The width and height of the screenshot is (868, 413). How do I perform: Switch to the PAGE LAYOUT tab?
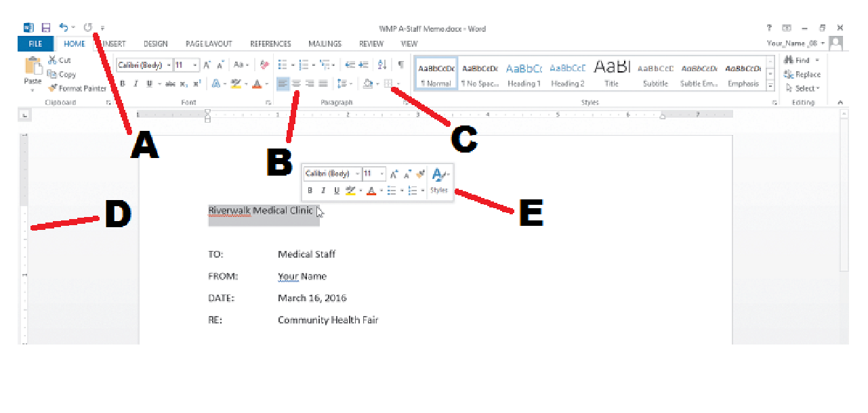click(x=209, y=43)
